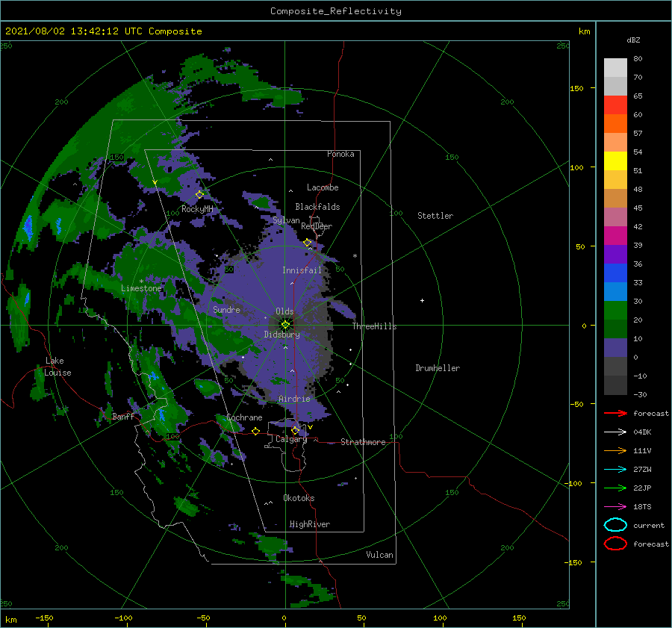Click the Strathmore label on the map
672x628 pixels.
[x=363, y=442]
